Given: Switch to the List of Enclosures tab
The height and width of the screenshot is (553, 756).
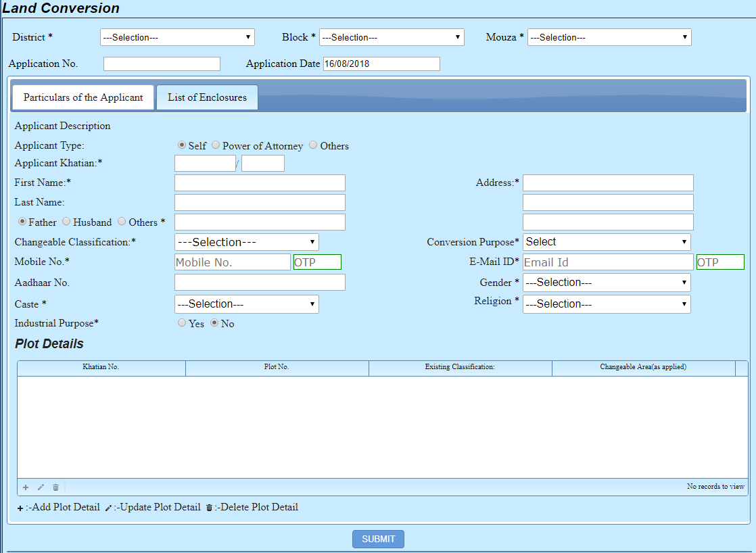Looking at the screenshot, I should click(x=207, y=97).
